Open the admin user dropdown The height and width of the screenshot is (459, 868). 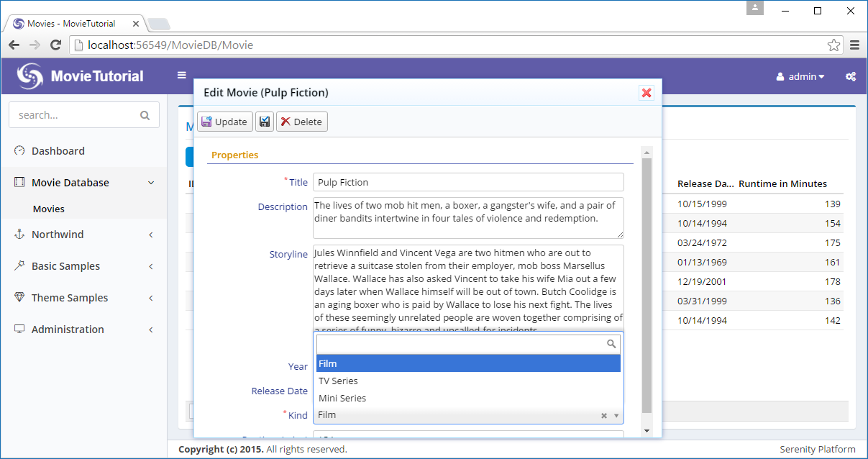[800, 76]
